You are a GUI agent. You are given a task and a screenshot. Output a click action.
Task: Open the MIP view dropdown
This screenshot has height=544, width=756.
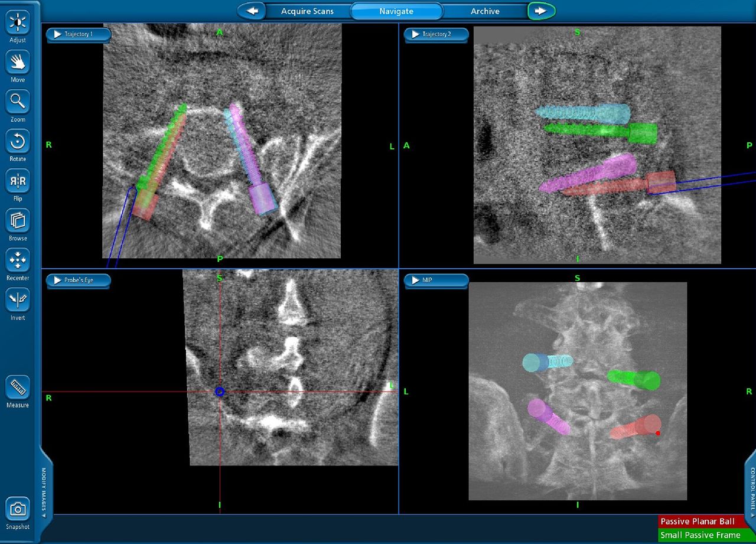pyautogui.click(x=436, y=280)
